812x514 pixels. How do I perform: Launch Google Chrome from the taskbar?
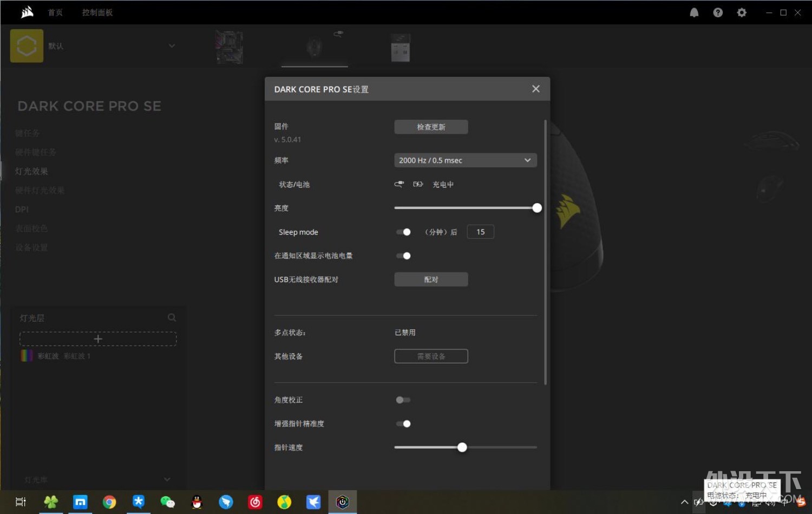click(x=109, y=502)
